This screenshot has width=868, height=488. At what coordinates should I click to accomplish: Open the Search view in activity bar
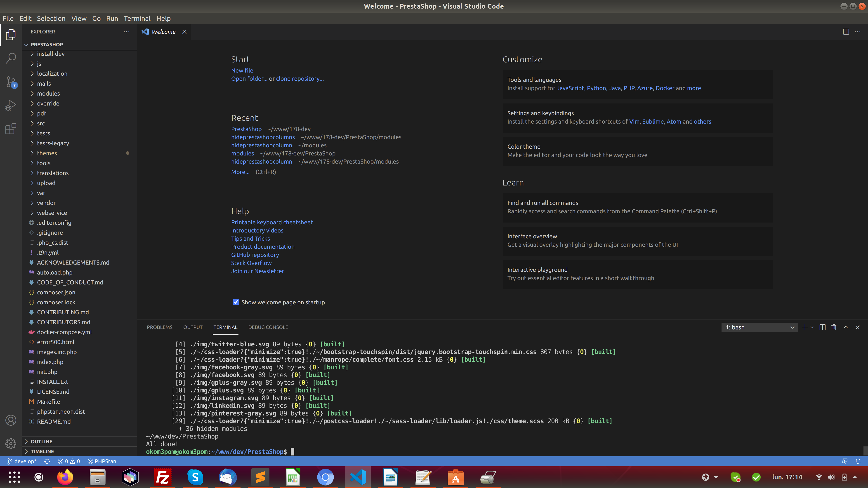(x=11, y=58)
